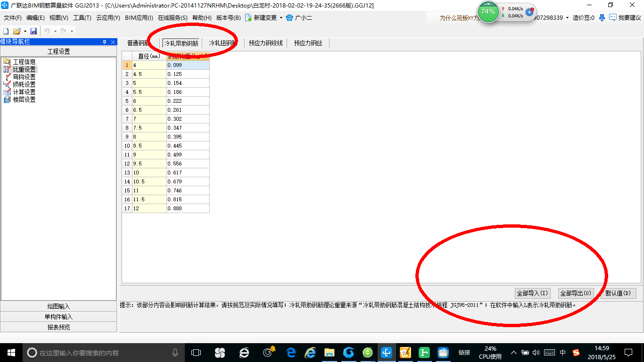Click the notification bell icon

coord(602,18)
